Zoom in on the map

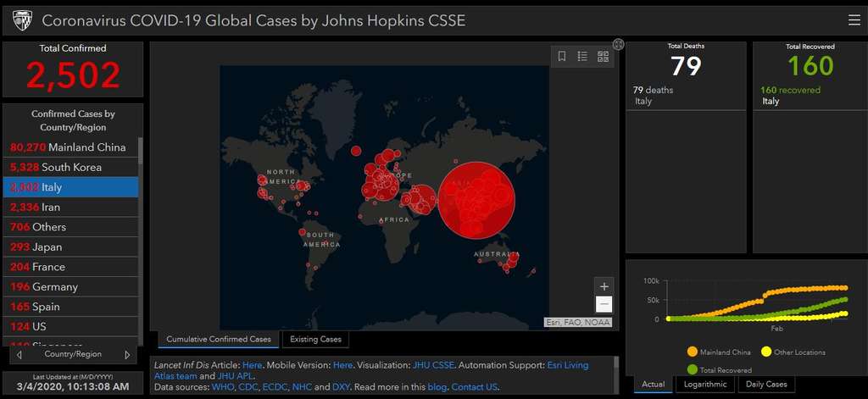(x=604, y=286)
